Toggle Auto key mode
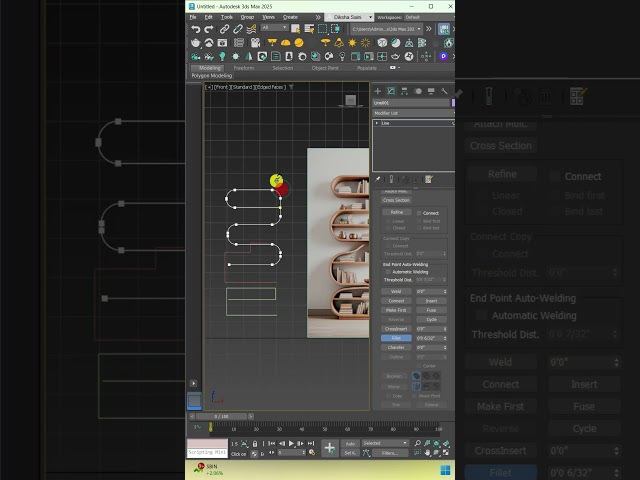This screenshot has height=480, width=640. (x=350, y=444)
